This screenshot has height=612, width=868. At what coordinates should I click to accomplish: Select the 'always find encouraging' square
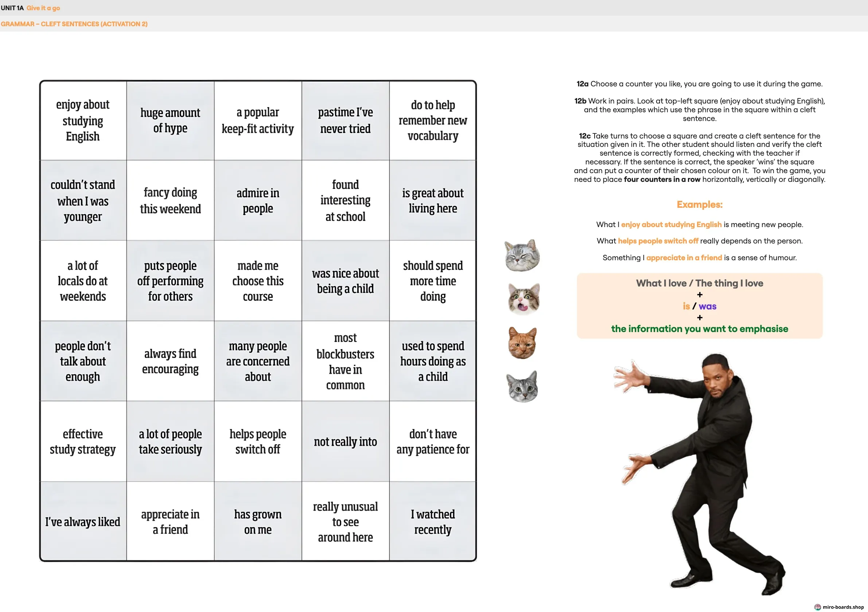click(170, 361)
